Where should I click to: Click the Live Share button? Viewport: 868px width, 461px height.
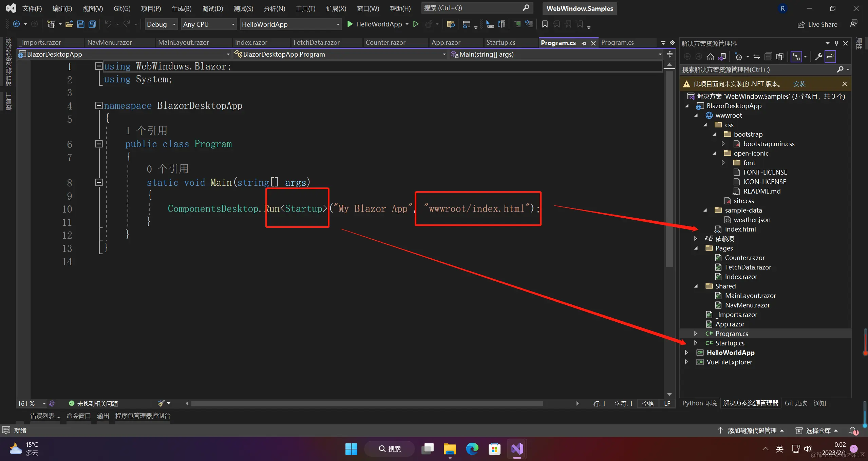[817, 24]
